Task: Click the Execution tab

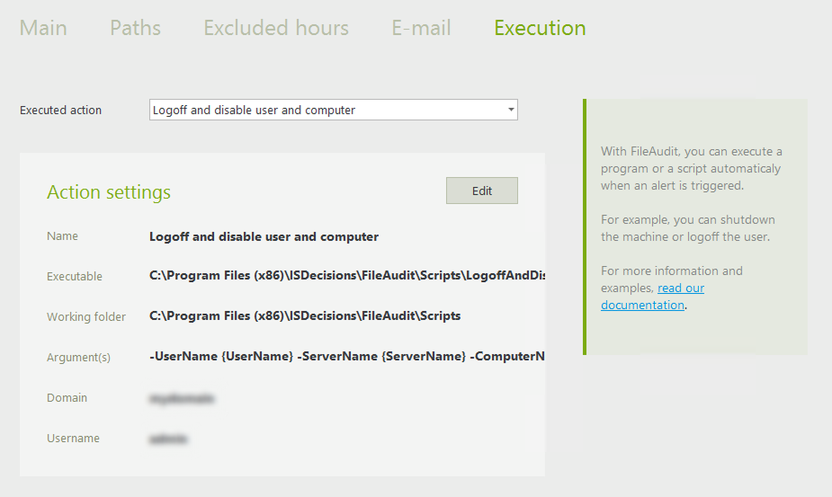Action: (540, 28)
